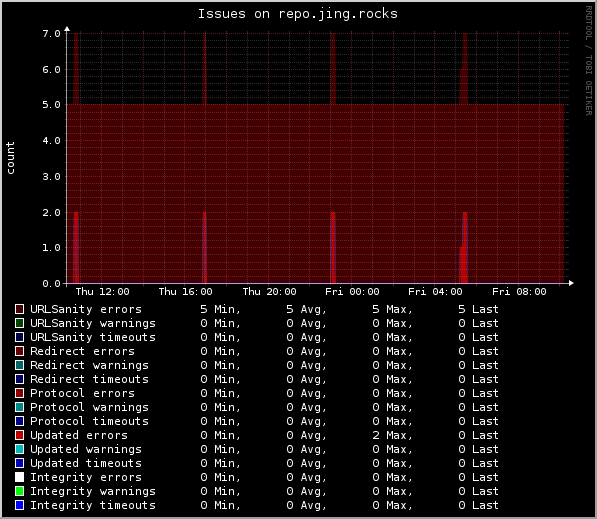Click the Fri 00:00 time axis label
Screen dimensions: 597x519
point(352,292)
